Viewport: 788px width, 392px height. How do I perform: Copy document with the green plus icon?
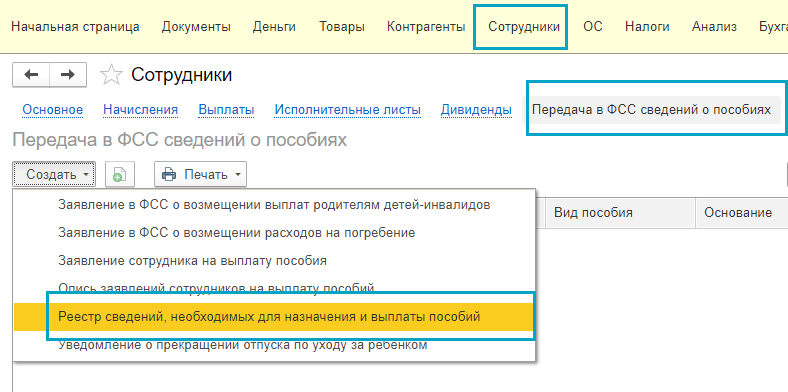119,174
